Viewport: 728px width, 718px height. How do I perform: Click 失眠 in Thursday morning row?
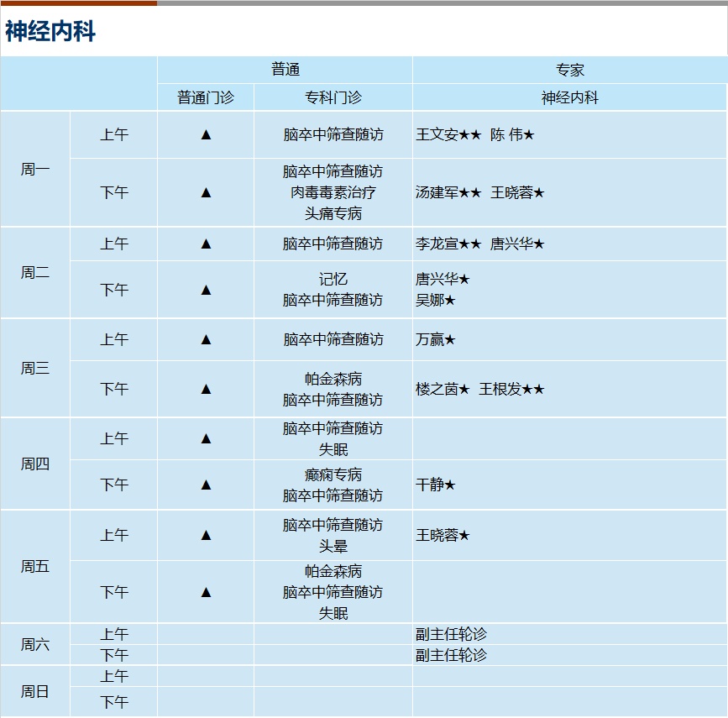click(x=333, y=449)
